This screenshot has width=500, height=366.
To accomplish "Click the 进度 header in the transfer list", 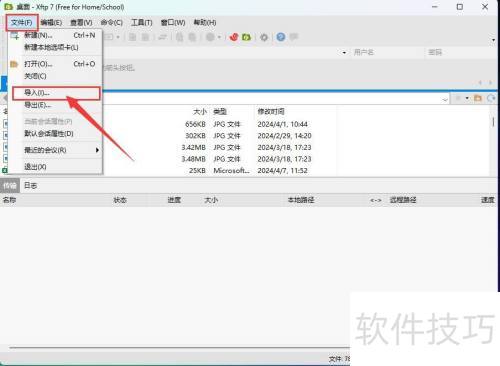I will pos(174,200).
